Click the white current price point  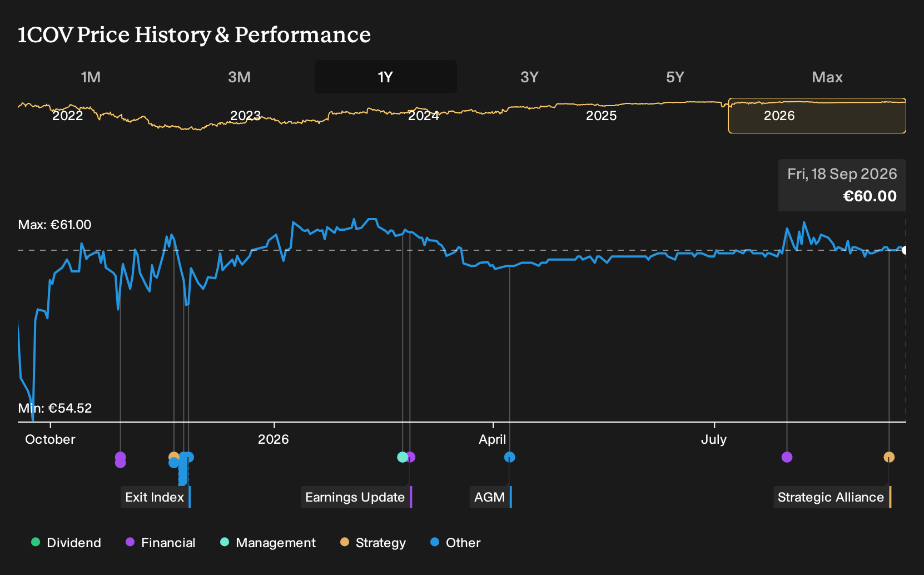click(905, 250)
